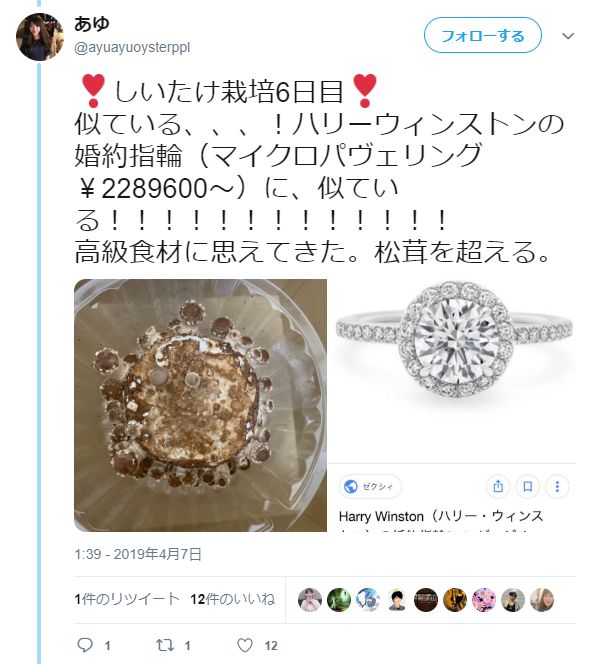Click the ゼクシィ source globe chip

tap(370, 487)
